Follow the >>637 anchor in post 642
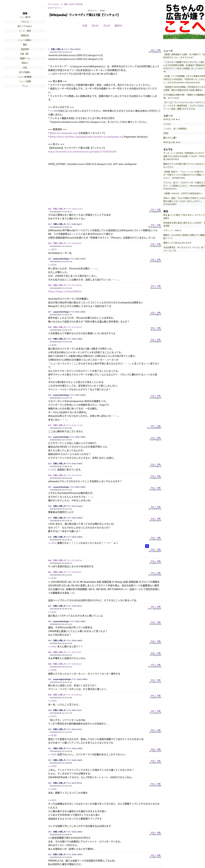The height and width of the screenshot is (868, 205). tap(52, 612)
